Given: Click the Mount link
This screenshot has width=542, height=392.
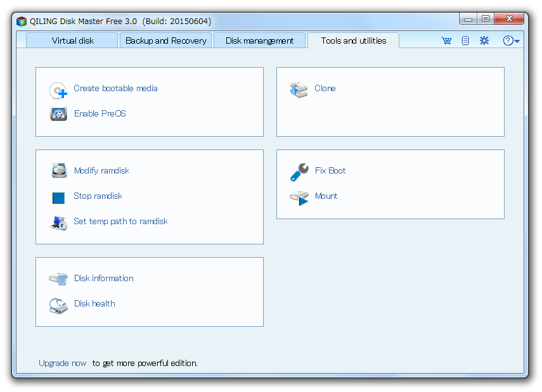Looking at the screenshot, I should point(326,196).
